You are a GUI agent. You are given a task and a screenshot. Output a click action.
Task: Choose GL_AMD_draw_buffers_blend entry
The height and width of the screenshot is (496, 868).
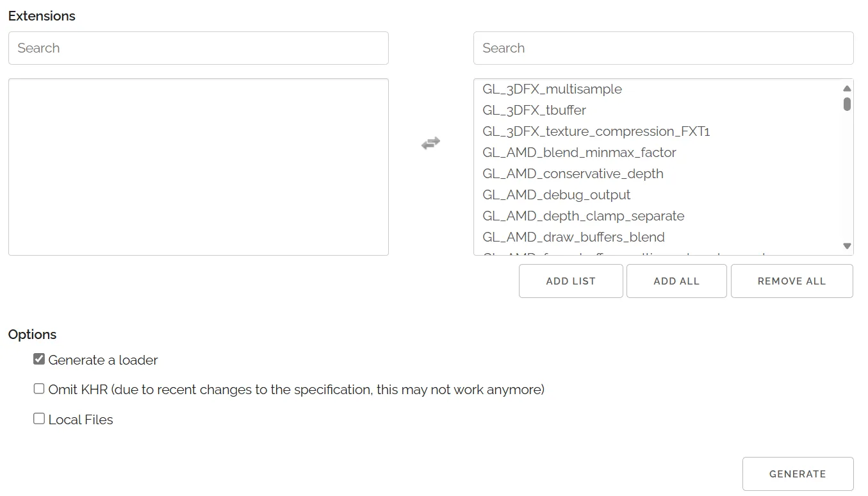click(573, 237)
